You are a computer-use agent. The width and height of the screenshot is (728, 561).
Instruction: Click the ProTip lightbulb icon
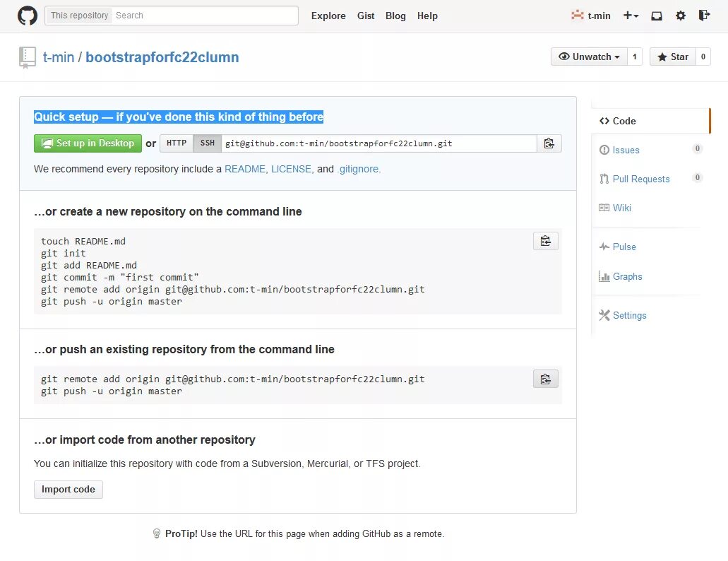(157, 533)
